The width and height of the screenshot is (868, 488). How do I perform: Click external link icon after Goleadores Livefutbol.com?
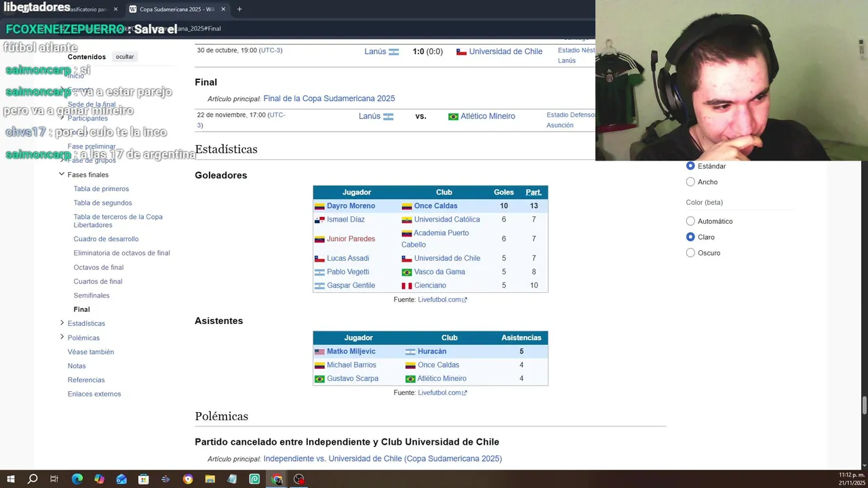click(x=465, y=300)
